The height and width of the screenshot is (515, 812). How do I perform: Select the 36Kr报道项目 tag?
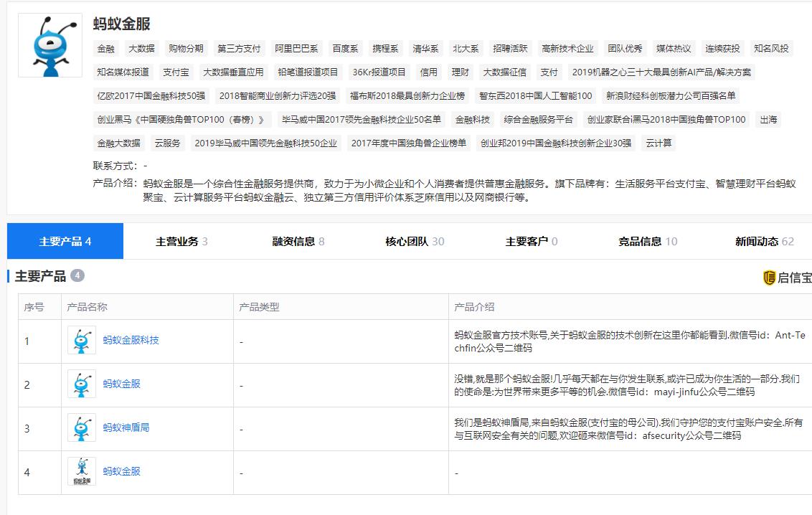pyautogui.click(x=379, y=72)
